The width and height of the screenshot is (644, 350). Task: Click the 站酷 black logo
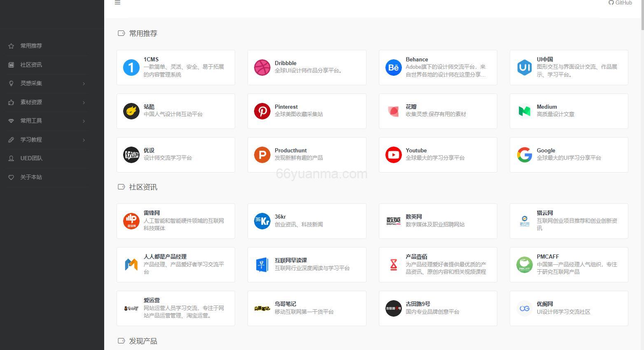coord(131,111)
